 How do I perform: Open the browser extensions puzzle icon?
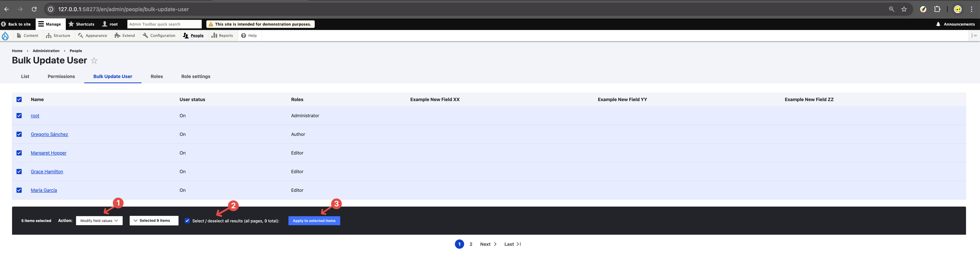937,9
